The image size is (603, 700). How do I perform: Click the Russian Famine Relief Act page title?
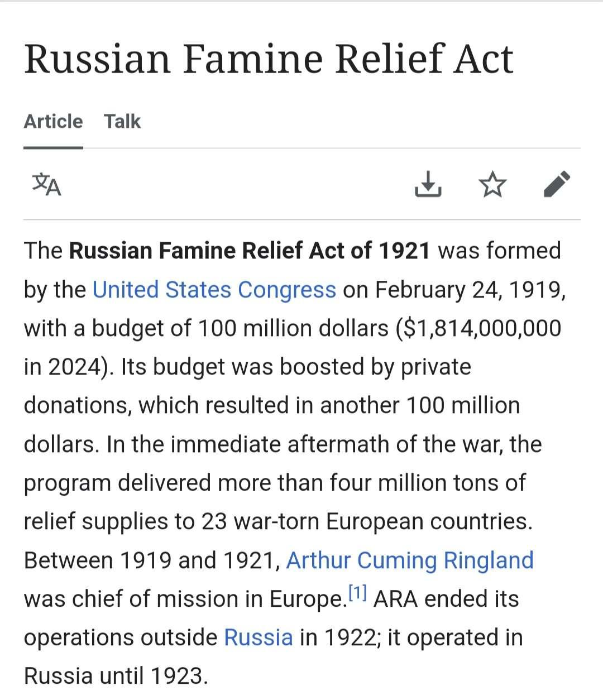coord(268,59)
